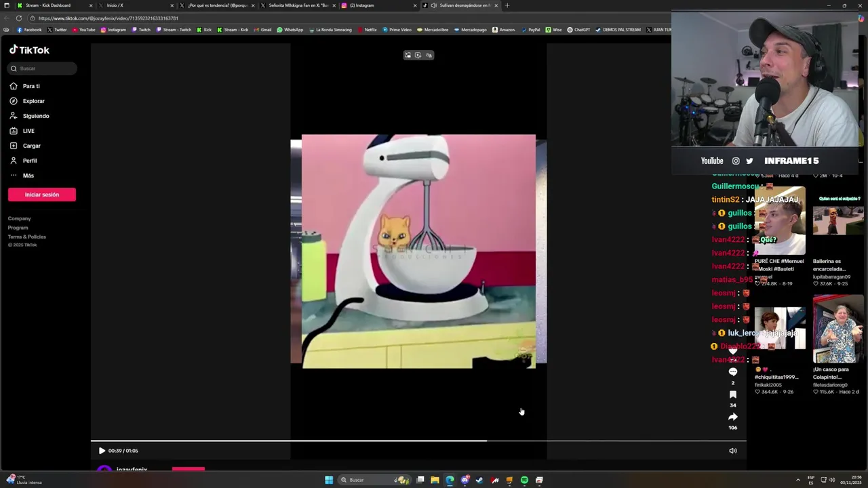
Task: Open the YouTube bookmark
Action: 84,30
